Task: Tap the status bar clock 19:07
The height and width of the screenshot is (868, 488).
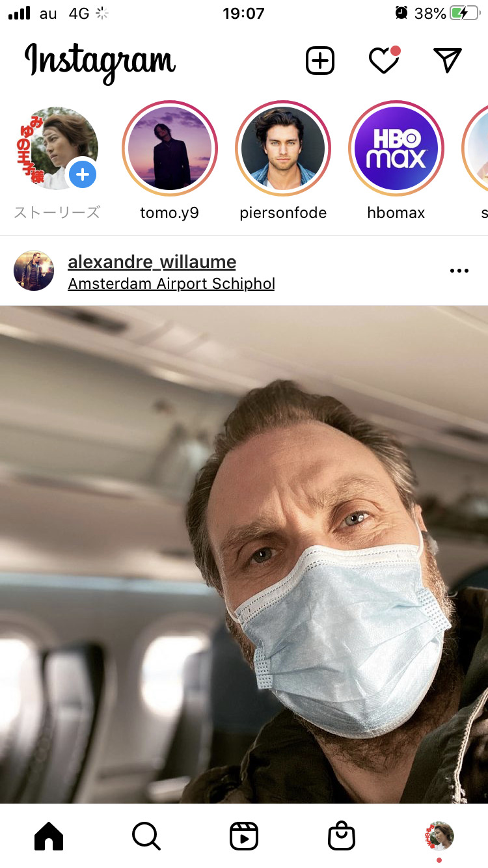Action: click(243, 13)
